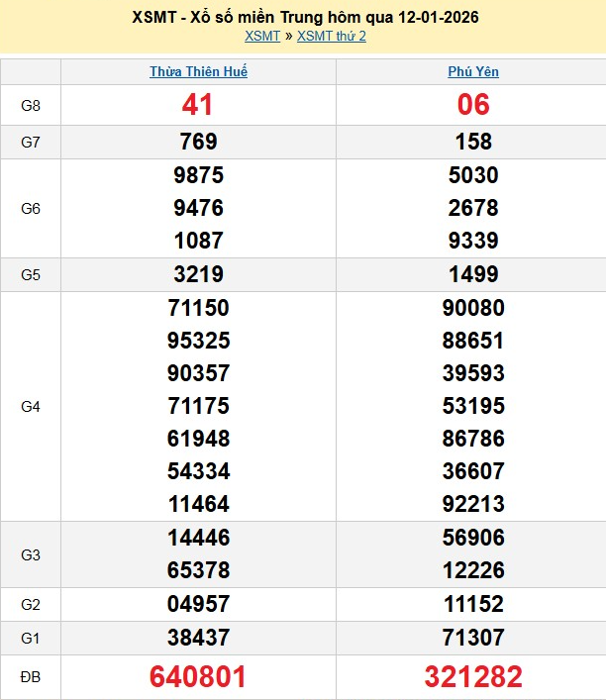Click the ĐB special prize 640801
606x700 pixels.
tap(198, 677)
